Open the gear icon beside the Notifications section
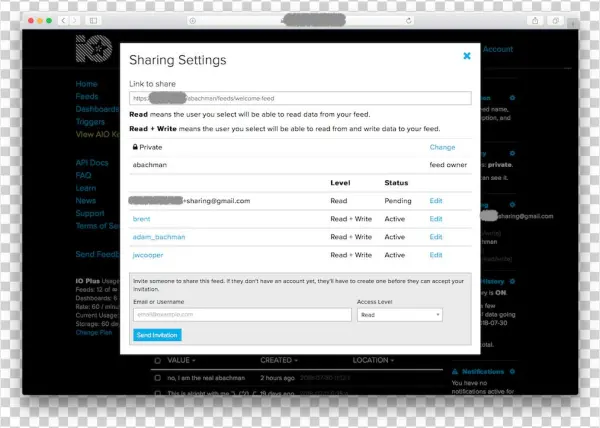Image resolution: width=600 pixels, height=428 pixels. 512,371
